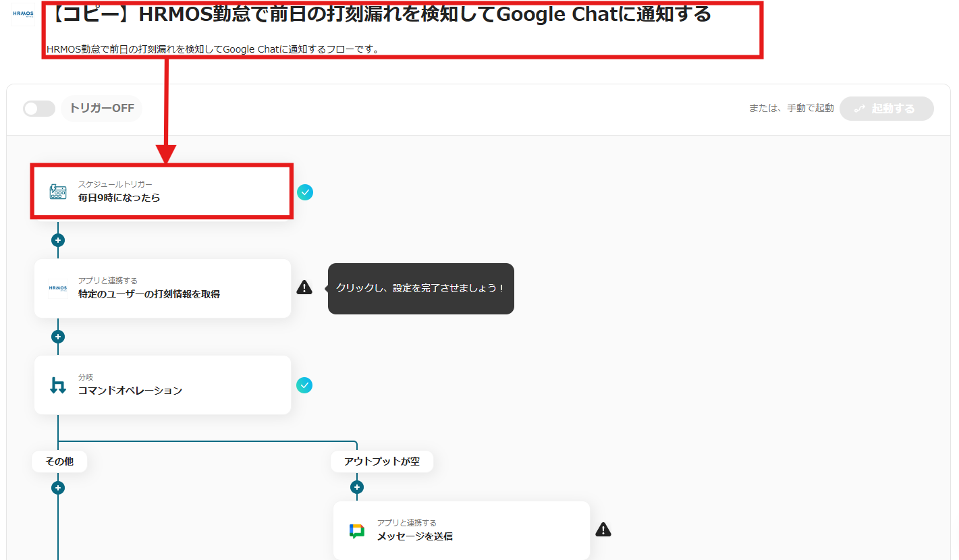Image resolution: width=959 pixels, height=560 pixels.
Task: Click the schedule trigger calendar icon
Action: [58, 192]
